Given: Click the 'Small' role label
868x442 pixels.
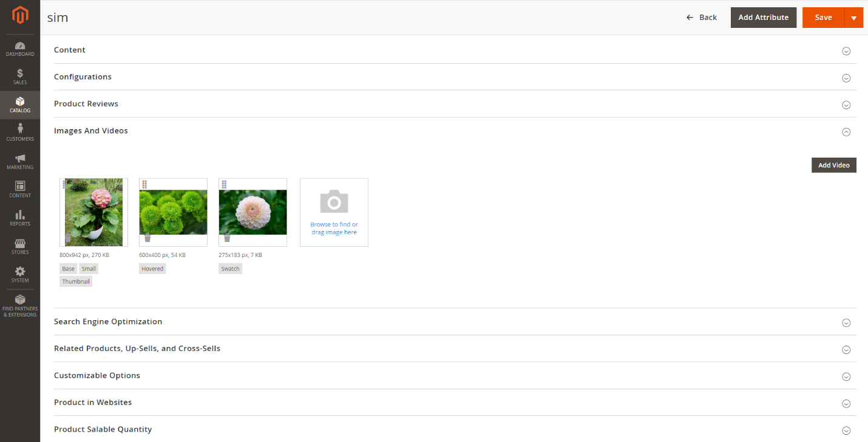Looking at the screenshot, I should click(89, 269).
